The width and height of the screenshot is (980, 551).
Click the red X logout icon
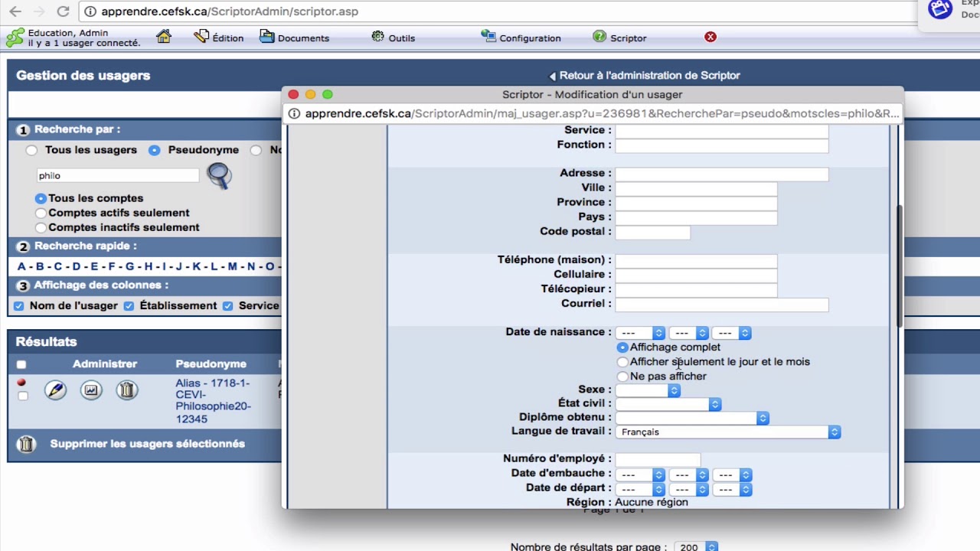710,37
